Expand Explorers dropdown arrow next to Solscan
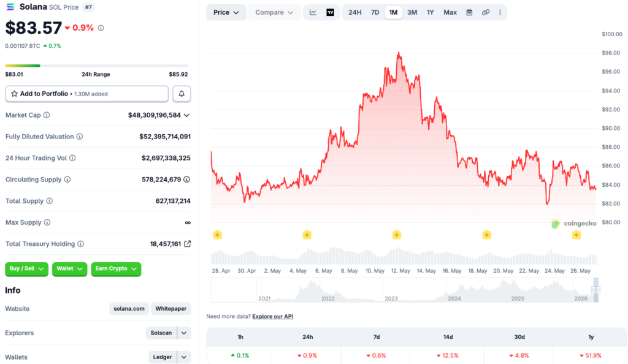This screenshot has width=628, height=364. pyautogui.click(x=184, y=333)
